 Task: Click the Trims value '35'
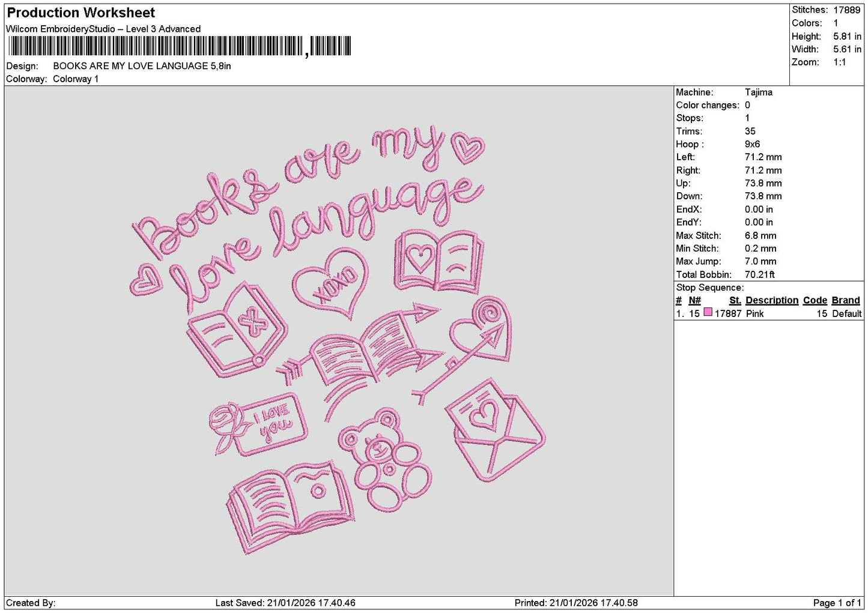click(750, 131)
